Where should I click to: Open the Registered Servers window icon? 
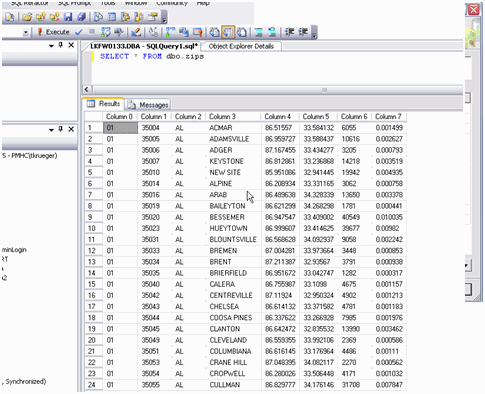99,17
